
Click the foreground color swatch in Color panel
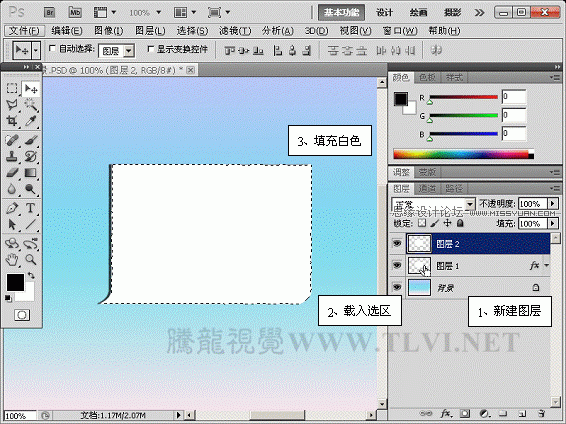tap(401, 99)
